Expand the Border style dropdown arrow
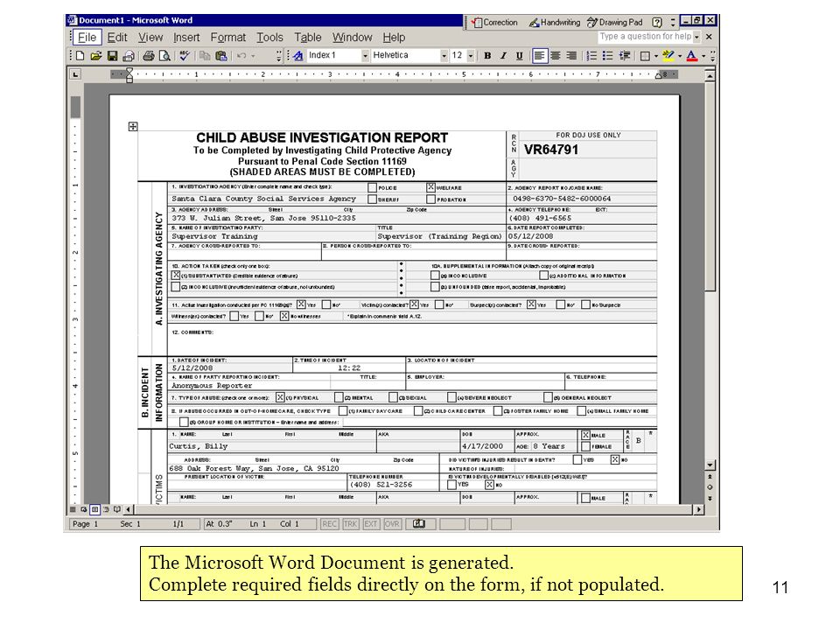The height and width of the screenshot is (630, 840). pyautogui.click(x=655, y=56)
